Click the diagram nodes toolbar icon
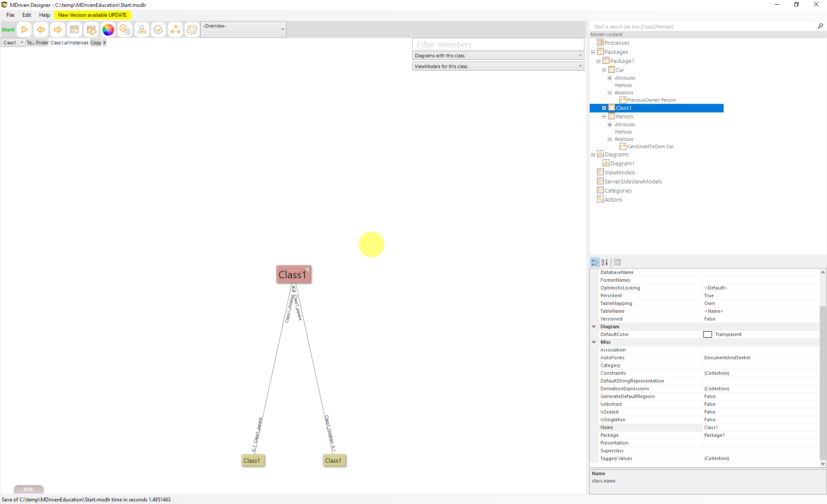Image resolution: width=827 pixels, height=504 pixels. tap(175, 30)
